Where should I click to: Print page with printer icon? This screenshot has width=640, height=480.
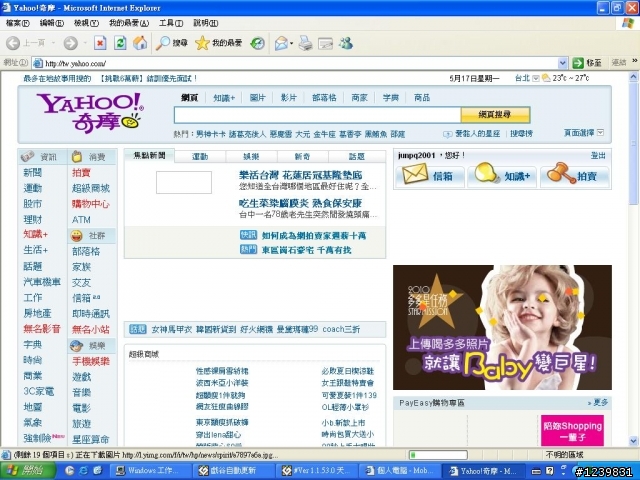(305, 43)
